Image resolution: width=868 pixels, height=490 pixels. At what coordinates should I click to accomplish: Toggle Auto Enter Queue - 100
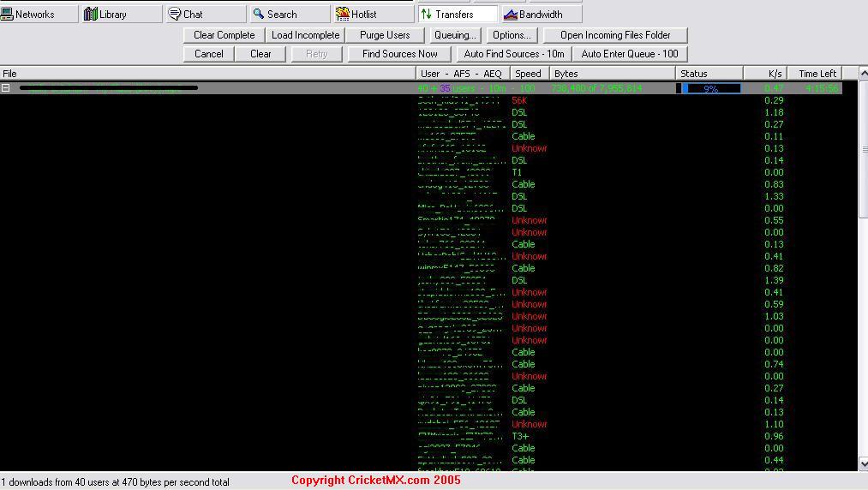coord(630,54)
